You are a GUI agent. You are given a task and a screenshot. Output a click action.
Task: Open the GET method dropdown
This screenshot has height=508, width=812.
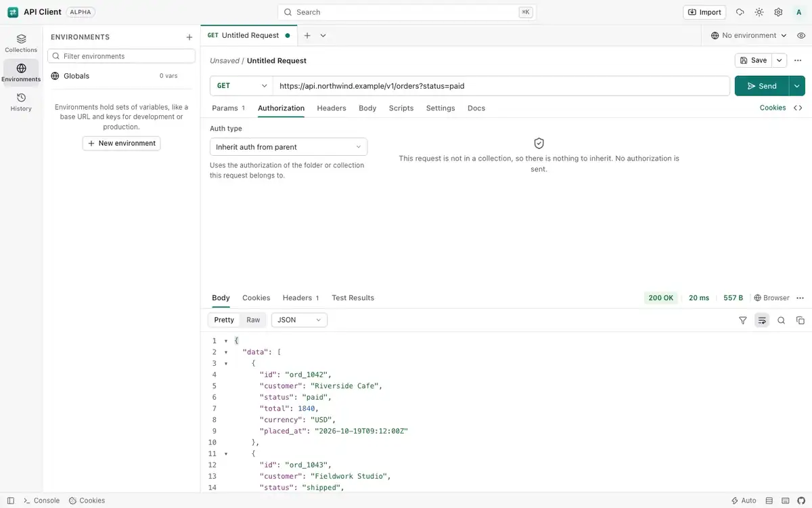click(242, 86)
